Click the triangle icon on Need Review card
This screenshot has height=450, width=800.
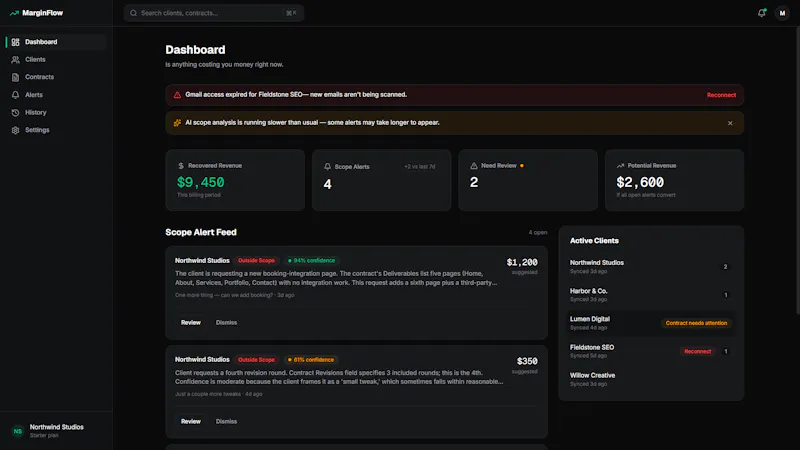(x=474, y=166)
